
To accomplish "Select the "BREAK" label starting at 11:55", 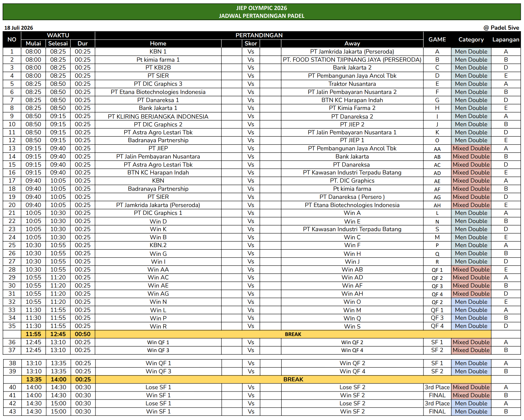I will [x=293, y=334].
